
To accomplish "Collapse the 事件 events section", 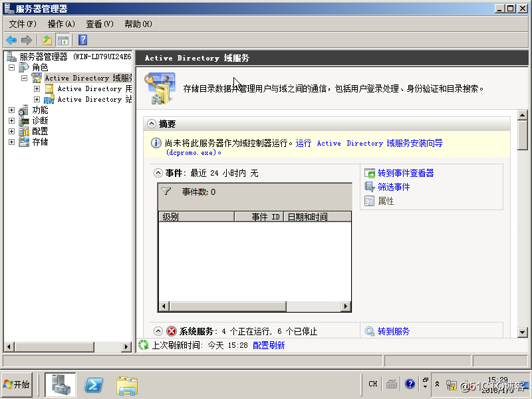I will [x=158, y=173].
